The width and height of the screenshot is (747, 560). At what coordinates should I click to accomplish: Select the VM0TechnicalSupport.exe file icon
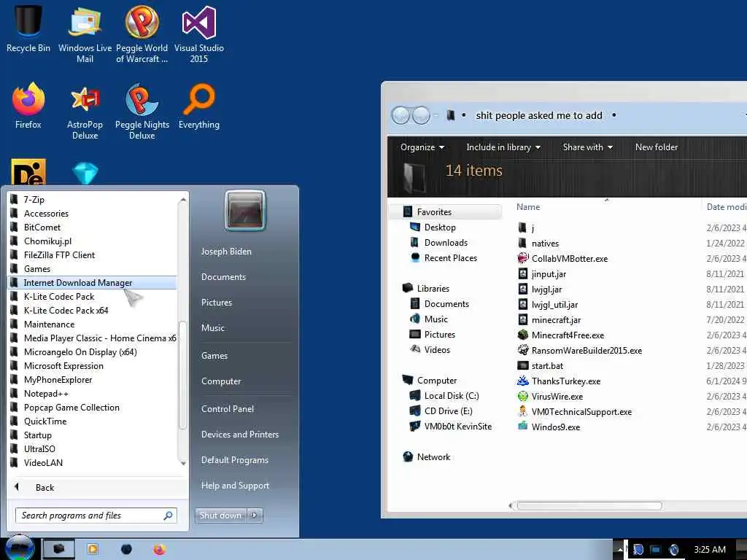[522, 411]
